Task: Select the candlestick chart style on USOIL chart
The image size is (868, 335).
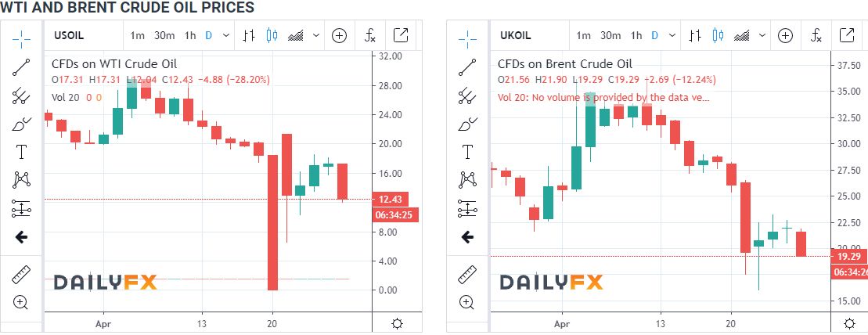Action: point(272,35)
